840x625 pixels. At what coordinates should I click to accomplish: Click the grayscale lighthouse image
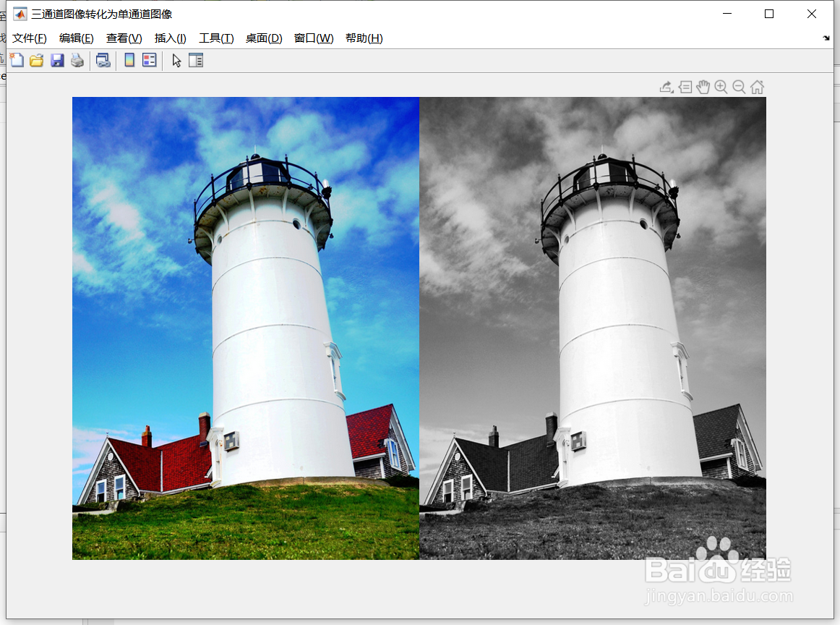(x=593, y=328)
